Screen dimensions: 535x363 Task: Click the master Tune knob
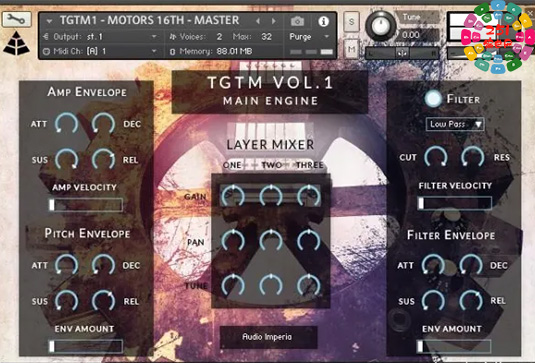(380, 26)
